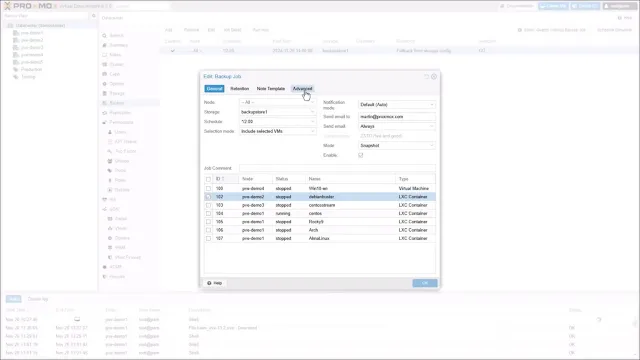Screen dimensions: 640x360
Task: Select Production pool in resource tree
Action: click(31, 69)
